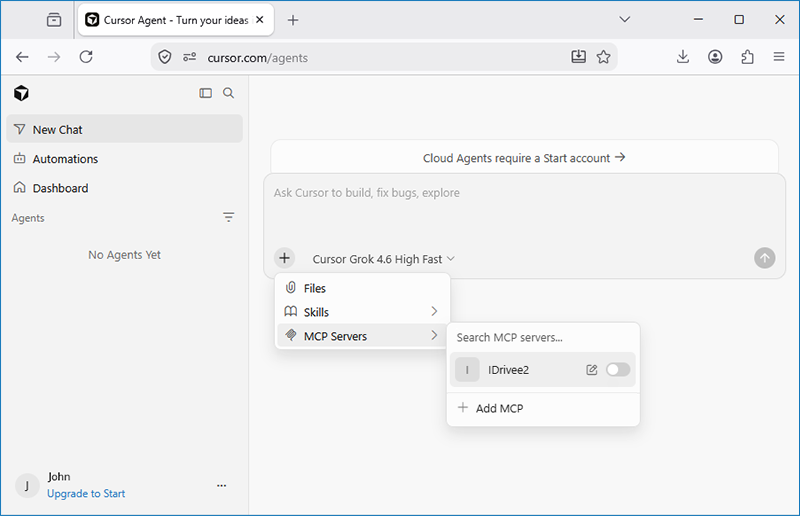
Task: Click the cursor.com/agents address bar
Action: click(384, 57)
